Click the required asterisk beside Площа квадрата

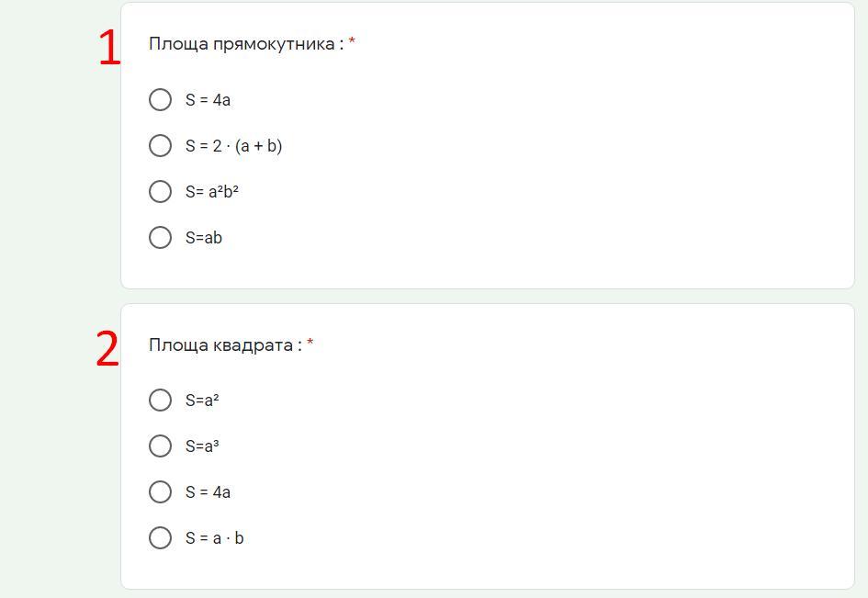[310, 344]
